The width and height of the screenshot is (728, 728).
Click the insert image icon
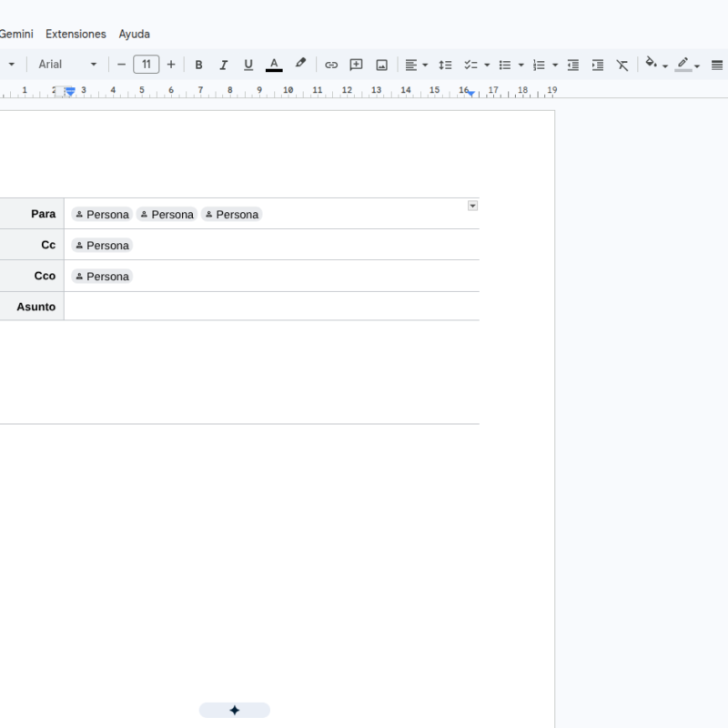click(x=381, y=65)
